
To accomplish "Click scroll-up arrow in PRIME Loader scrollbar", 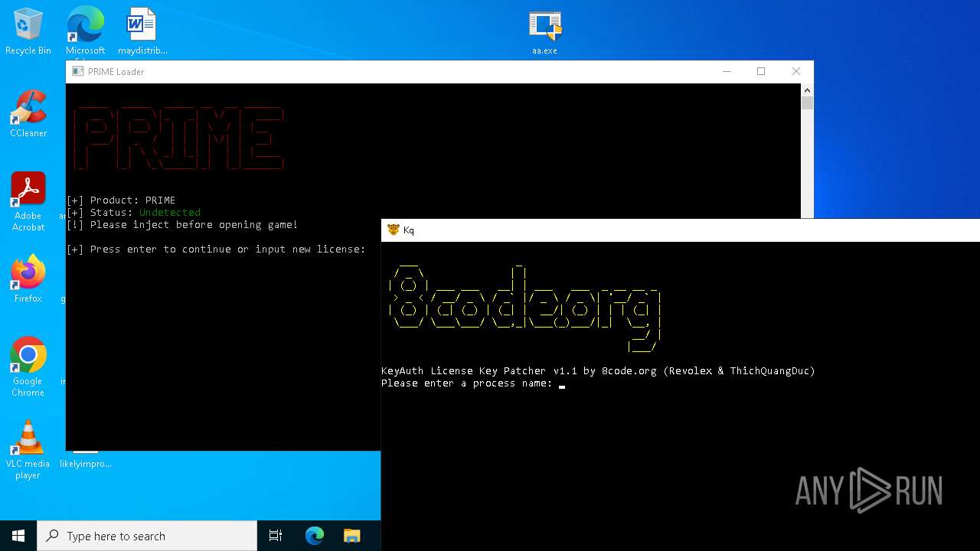I will tap(807, 90).
